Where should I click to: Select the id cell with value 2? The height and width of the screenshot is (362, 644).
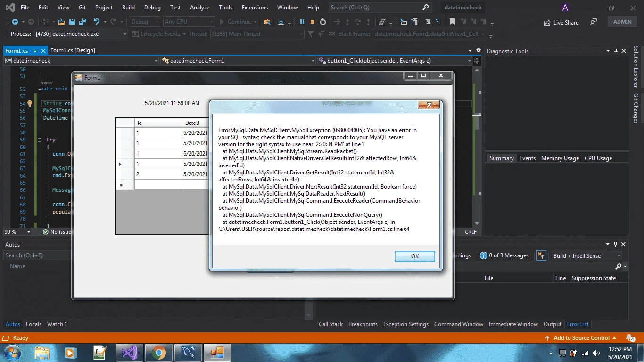(x=158, y=174)
